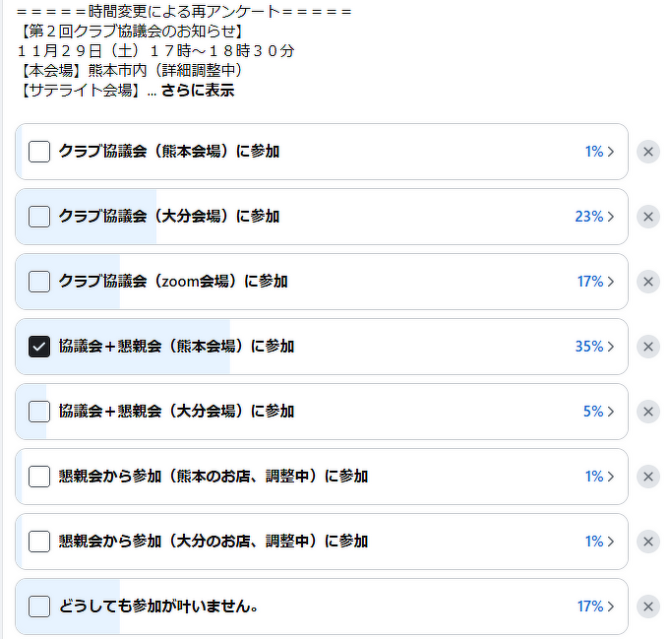
Task: Check the クラブ協議会（熊本会場）に参加 checkbox
Action: pos(39,152)
